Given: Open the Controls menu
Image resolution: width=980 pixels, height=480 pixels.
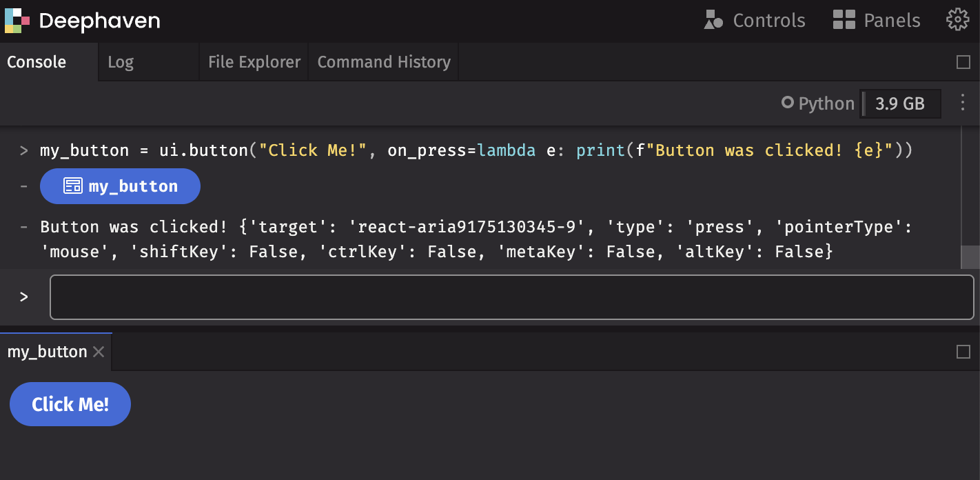Looking at the screenshot, I should point(755,21).
